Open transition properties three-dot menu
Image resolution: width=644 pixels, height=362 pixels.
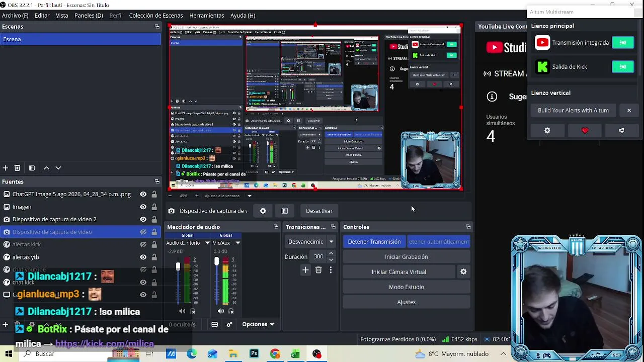click(x=331, y=270)
